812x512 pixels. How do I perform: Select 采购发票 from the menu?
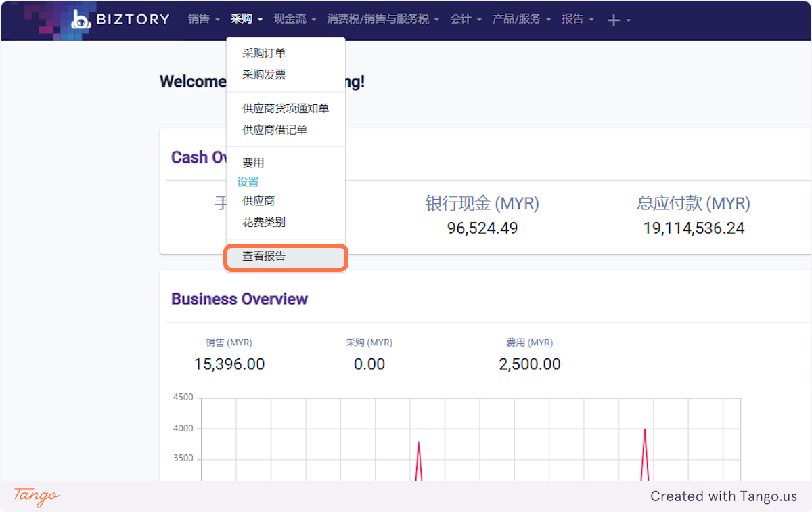coord(286,75)
